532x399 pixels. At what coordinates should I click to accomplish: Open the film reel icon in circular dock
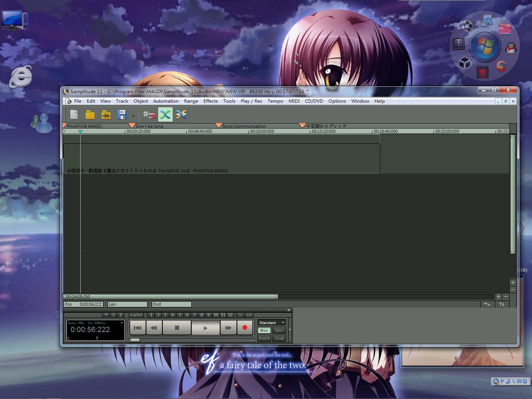(x=467, y=25)
